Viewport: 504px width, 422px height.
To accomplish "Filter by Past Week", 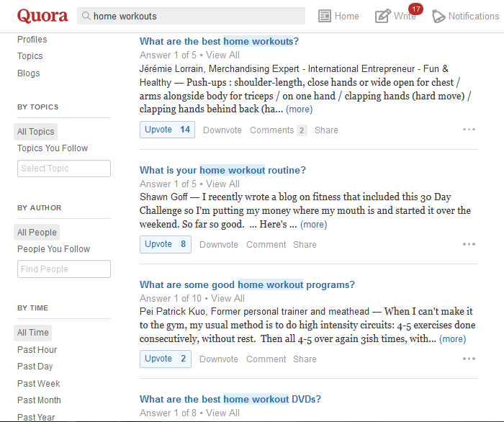I will [39, 383].
